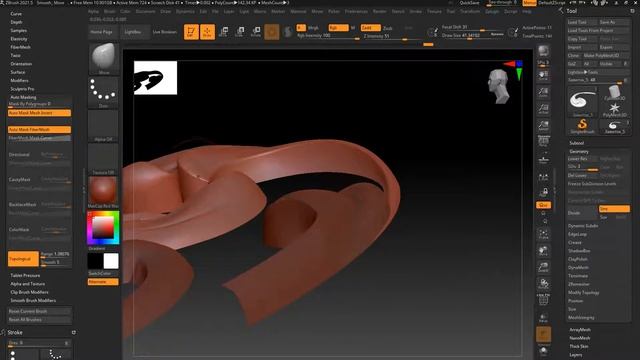
Task: Toggle the Xyz symmetry rotation button
Action: 543,205
